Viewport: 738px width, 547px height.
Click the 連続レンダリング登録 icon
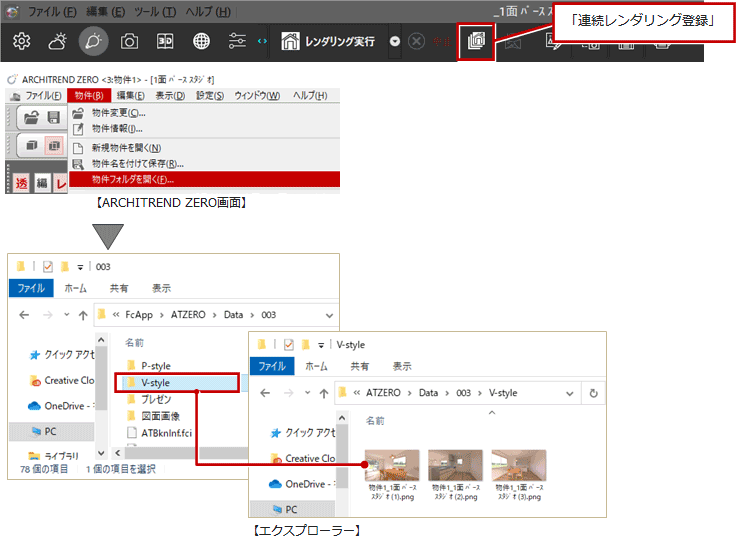tap(476, 41)
